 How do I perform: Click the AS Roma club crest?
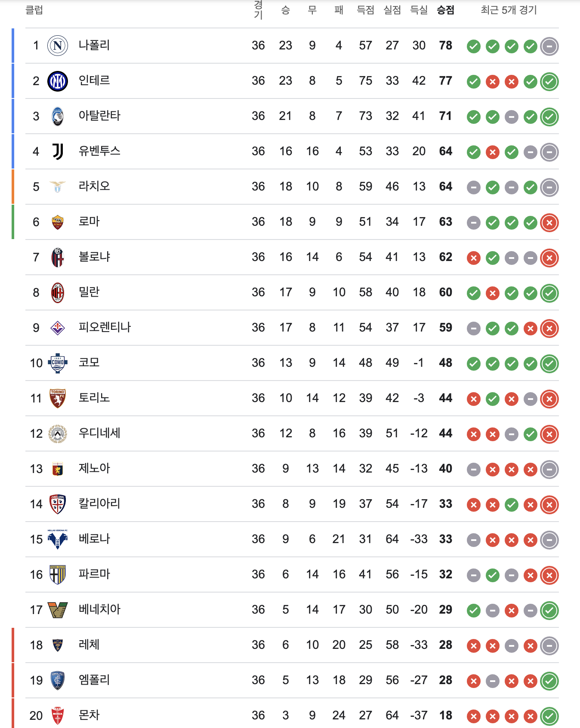(x=58, y=222)
